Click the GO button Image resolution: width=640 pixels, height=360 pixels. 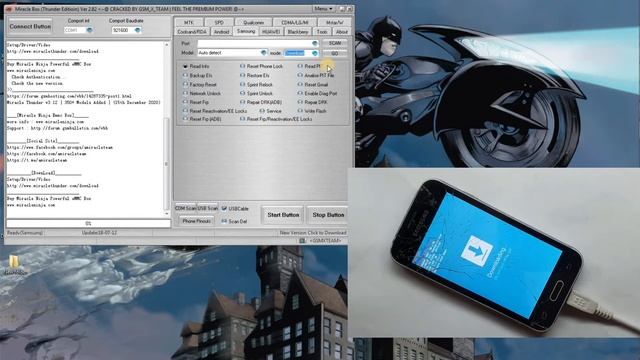tap(335, 53)
